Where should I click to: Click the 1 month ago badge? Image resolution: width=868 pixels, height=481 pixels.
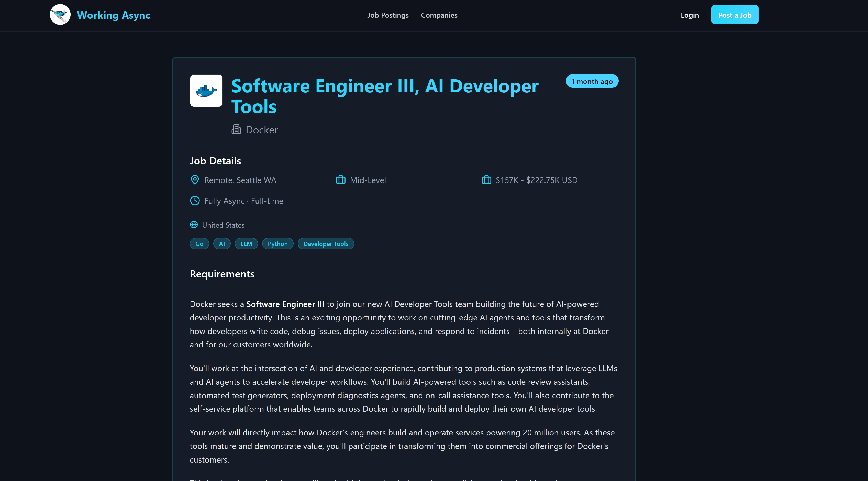(x=592, y=81)
